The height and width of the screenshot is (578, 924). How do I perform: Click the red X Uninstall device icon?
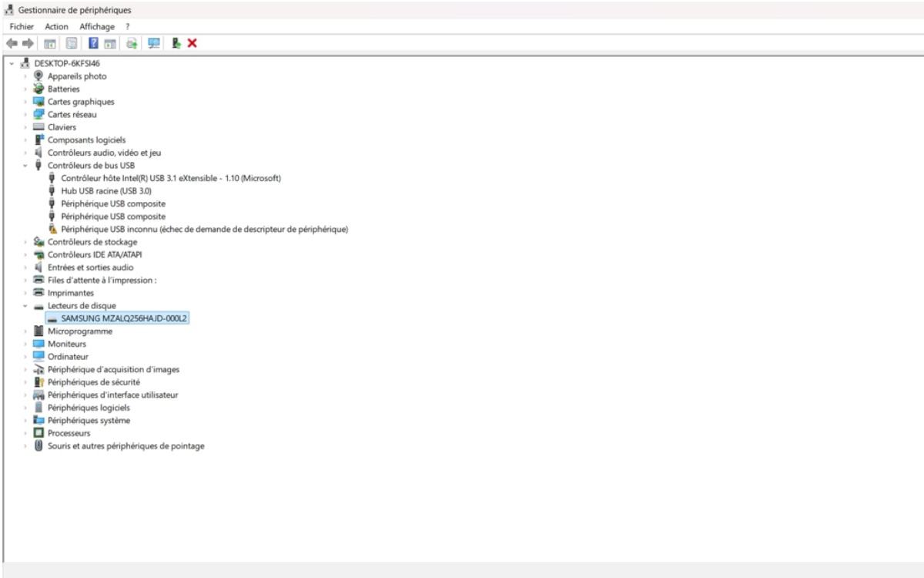191,42
